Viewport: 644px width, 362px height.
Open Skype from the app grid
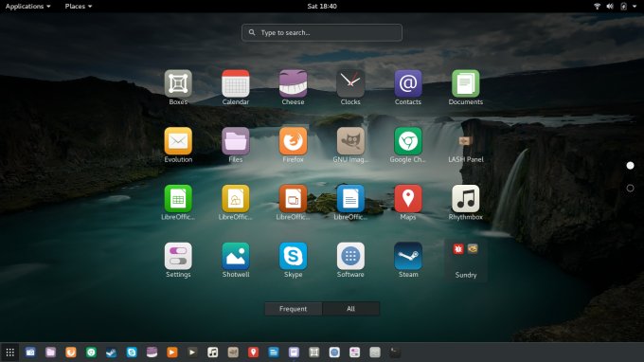(x=294, y=257)
